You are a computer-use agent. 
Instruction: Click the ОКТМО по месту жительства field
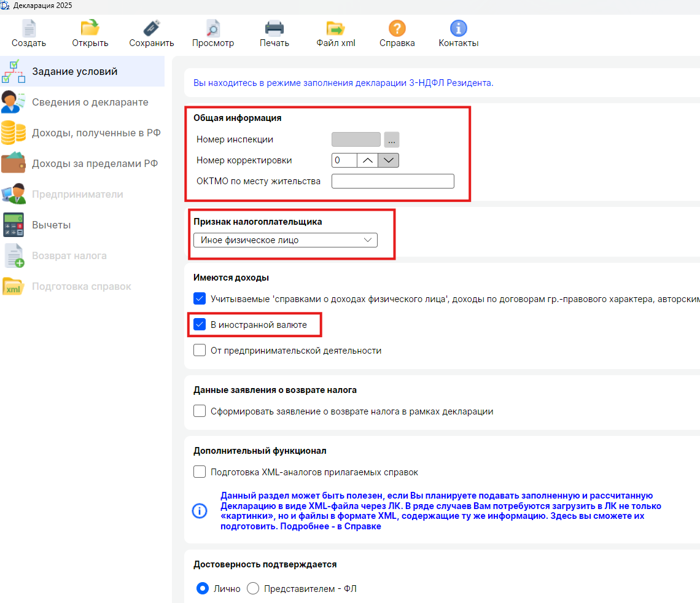[392, 181]
